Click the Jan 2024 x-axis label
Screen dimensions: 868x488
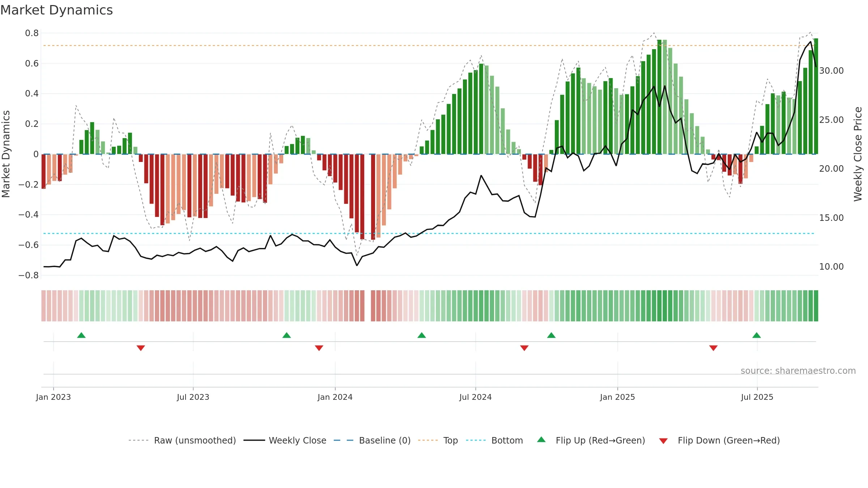click(x=335, y=397)
